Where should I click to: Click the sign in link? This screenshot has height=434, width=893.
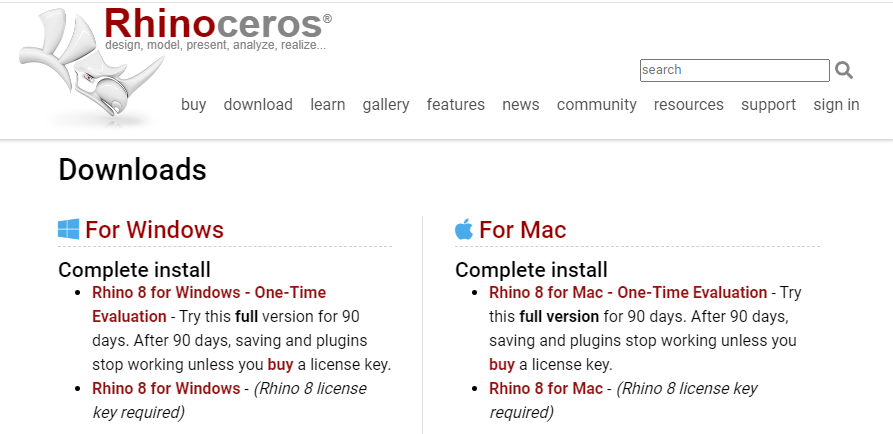836,105
